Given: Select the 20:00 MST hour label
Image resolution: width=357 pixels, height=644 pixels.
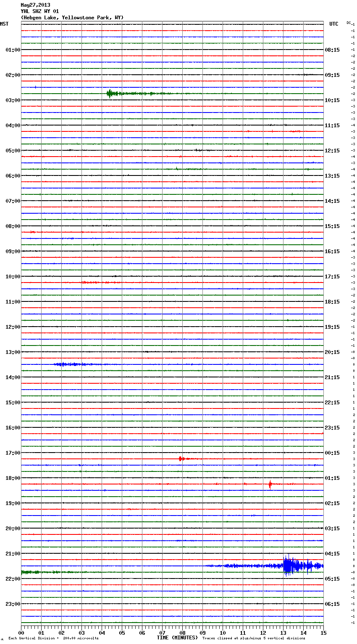Looking at the screenshot, I should (x=13, y=529).
